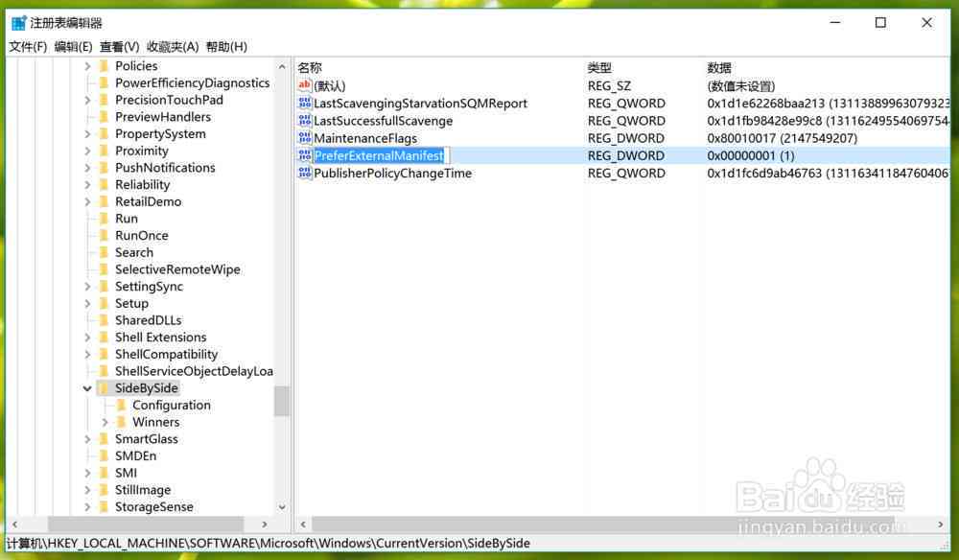This screenshot has width=959, height=560.
Task: Select the RetailDemo tree item
Action: [x=148, y=201]
